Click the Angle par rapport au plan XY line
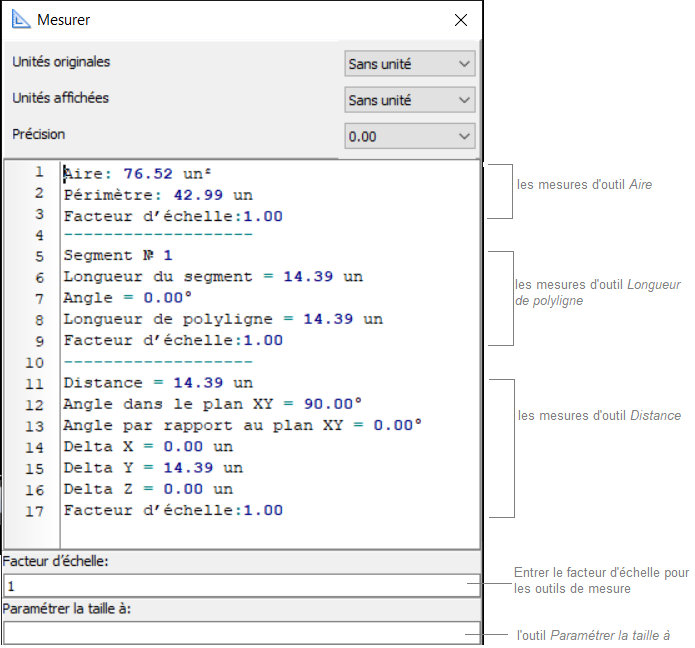This screenshot has height=648, width=695. [x=242, y=426]
